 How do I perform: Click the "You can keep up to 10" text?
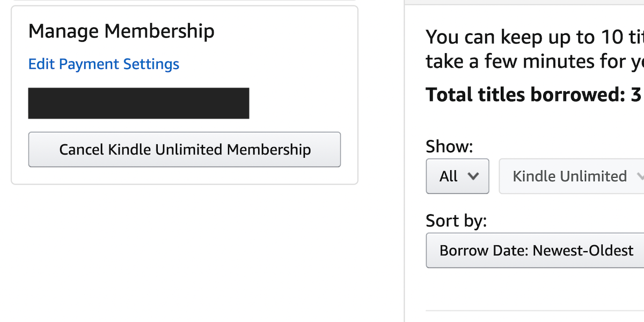click(534, 37)
